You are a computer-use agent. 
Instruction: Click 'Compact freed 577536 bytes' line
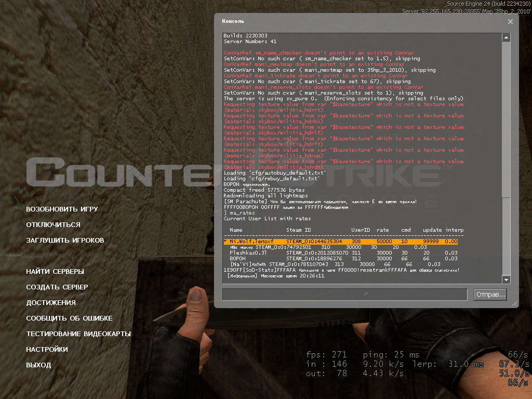pos(264,190)
